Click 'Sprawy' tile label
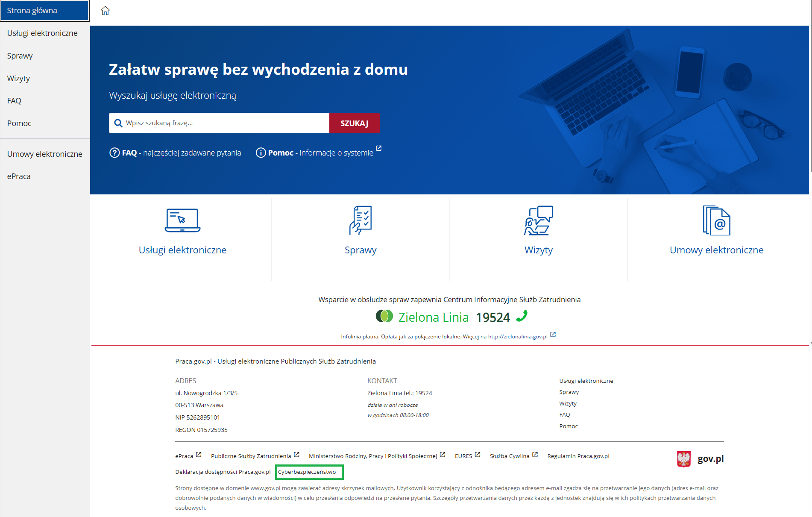The height and width of the screenshot is (517, 812). [361, 250]
